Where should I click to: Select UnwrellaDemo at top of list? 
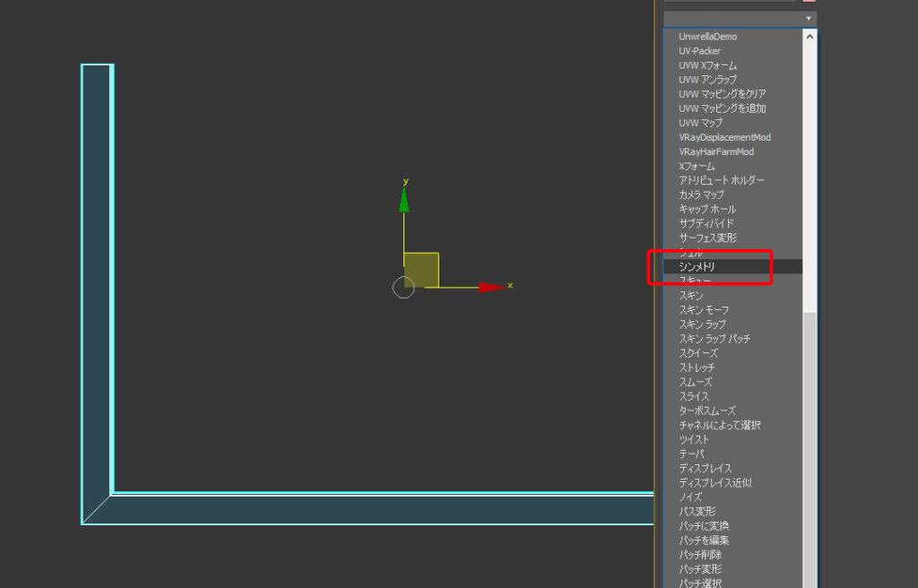[x=707, y=37]
